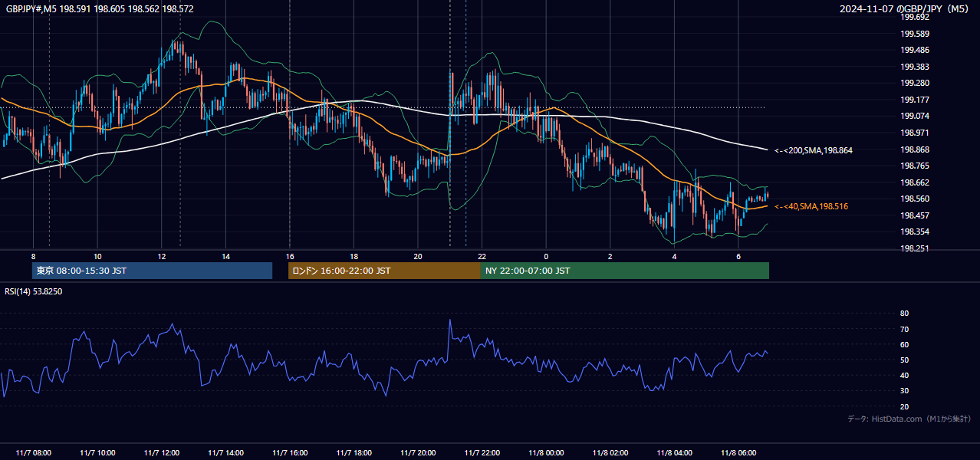The height and width of the screenshot is (460, 980).
Task: Click the 200,SMA,198.864 label
Action: [814, 150]
